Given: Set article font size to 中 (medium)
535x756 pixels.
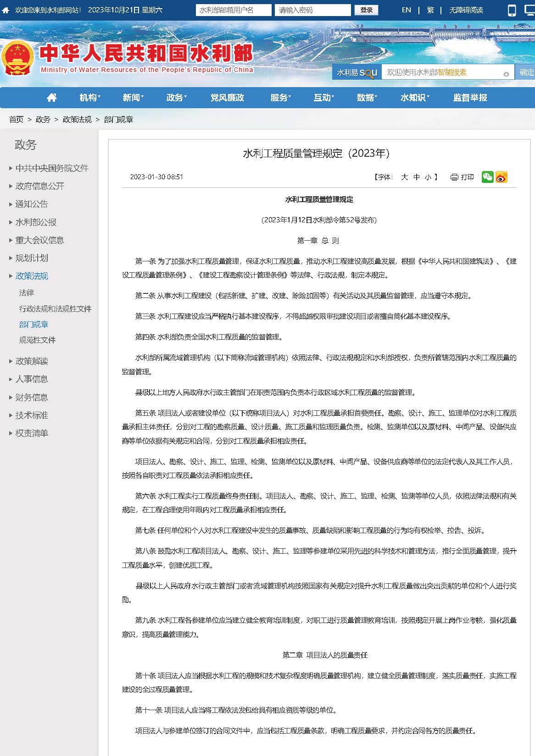Looking at the screenshot, I should (417, 177).
